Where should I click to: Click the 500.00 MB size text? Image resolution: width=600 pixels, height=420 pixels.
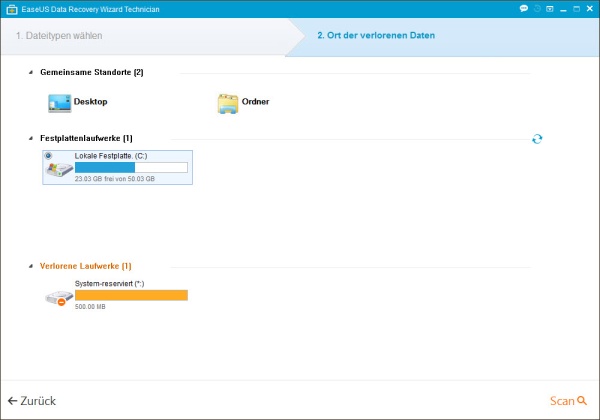click(x=90, y=306)
